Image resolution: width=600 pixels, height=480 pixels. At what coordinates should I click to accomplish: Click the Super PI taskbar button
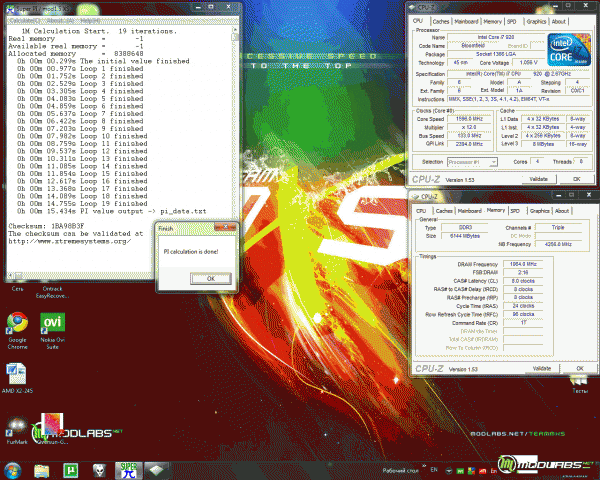pos(129,470)
